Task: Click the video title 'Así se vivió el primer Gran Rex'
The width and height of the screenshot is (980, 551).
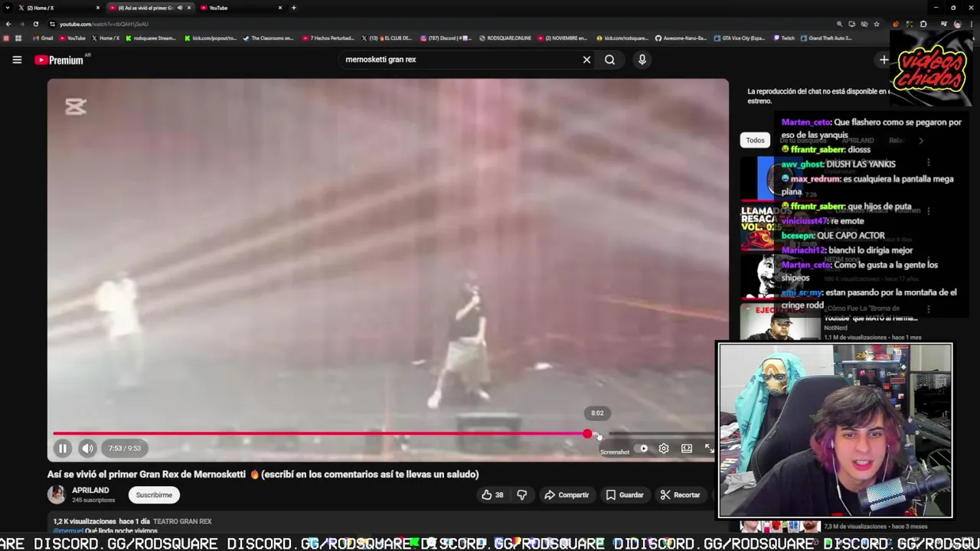Action: coord(263,474)
